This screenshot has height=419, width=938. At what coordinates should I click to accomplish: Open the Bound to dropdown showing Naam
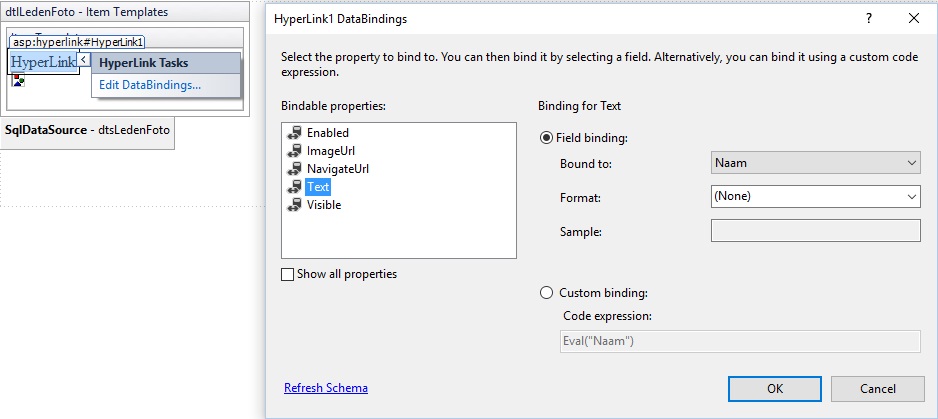point(815,163)
